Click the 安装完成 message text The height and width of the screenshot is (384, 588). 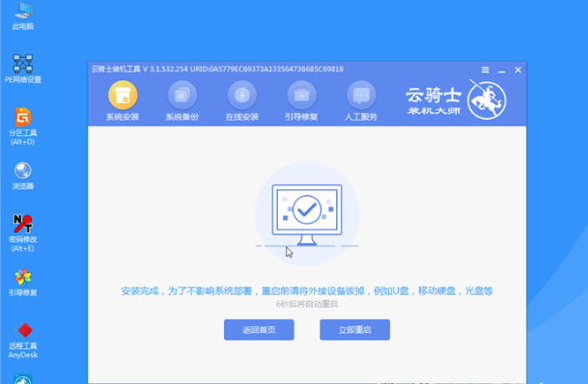307,291
